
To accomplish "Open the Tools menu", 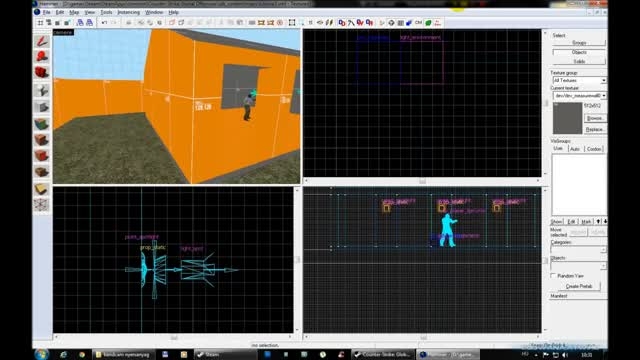I will coord(106,13).
